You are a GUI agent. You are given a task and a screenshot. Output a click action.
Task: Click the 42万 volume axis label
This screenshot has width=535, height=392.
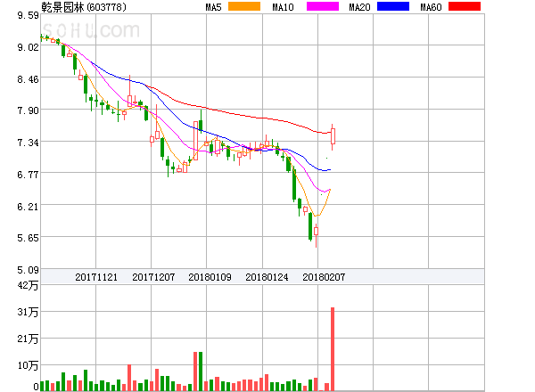tap(28, 285)
